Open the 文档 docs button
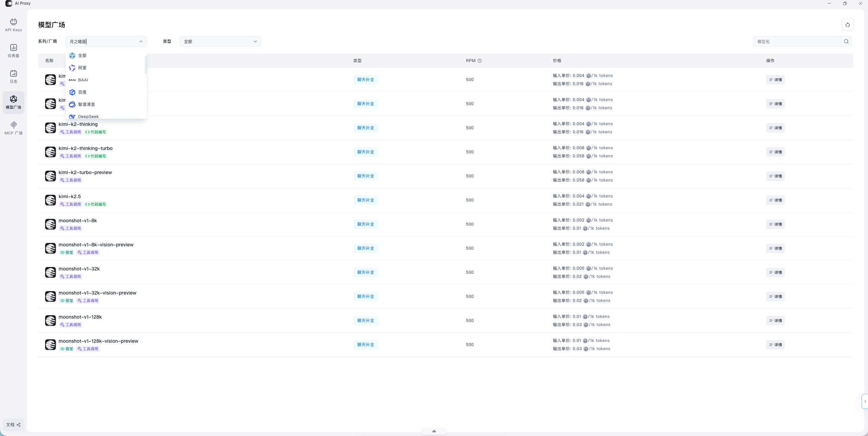 pos(14,425)
